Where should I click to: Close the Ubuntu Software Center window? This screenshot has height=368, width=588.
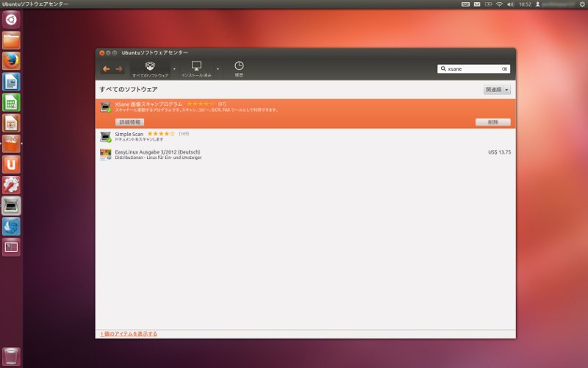pyautogui.click(x=101, y=53)
